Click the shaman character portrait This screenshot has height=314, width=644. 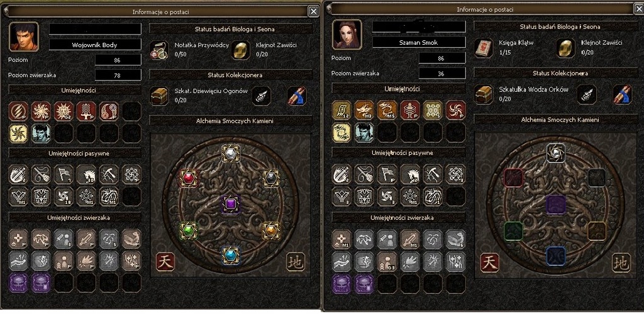[347, 34]
